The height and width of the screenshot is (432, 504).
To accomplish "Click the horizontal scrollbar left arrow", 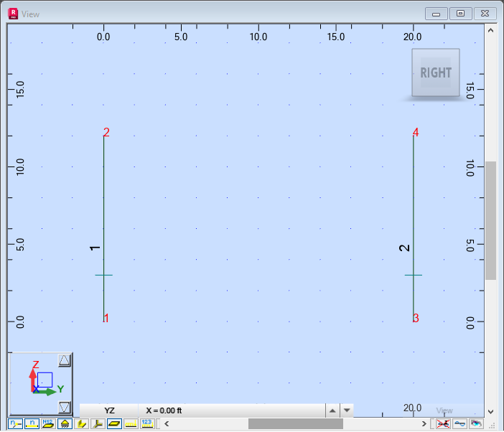I will click(x=167, y=424).
